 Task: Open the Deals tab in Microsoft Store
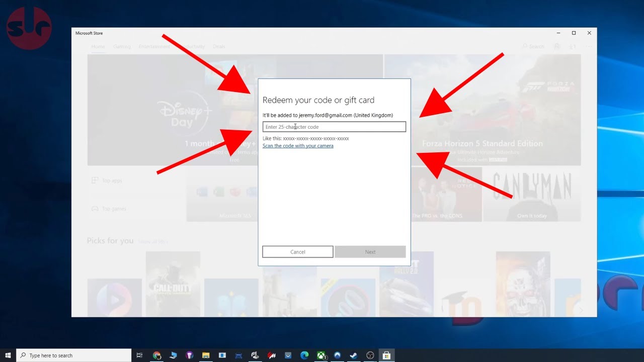(219, 47)
